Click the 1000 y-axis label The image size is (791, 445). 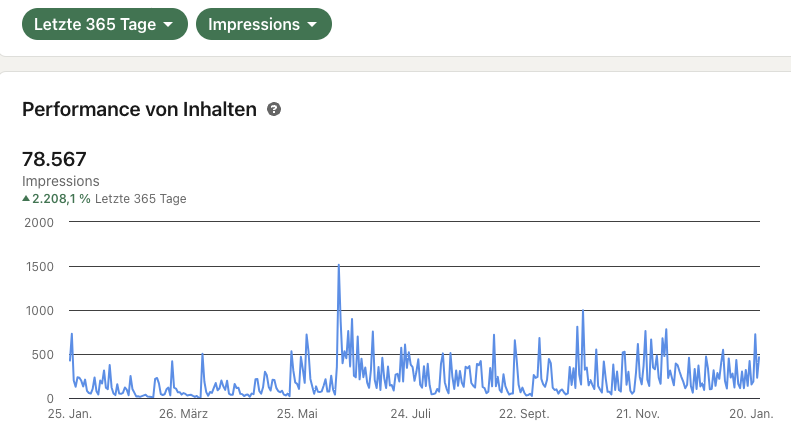pos(40,311)
